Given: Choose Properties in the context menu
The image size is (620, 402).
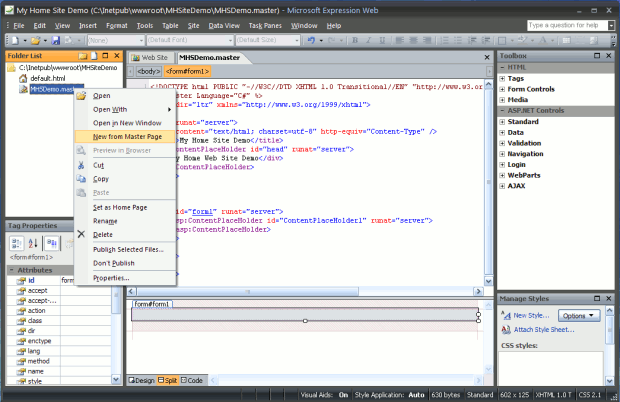Looking at the screenshot, I should click(x=125, y=278).
